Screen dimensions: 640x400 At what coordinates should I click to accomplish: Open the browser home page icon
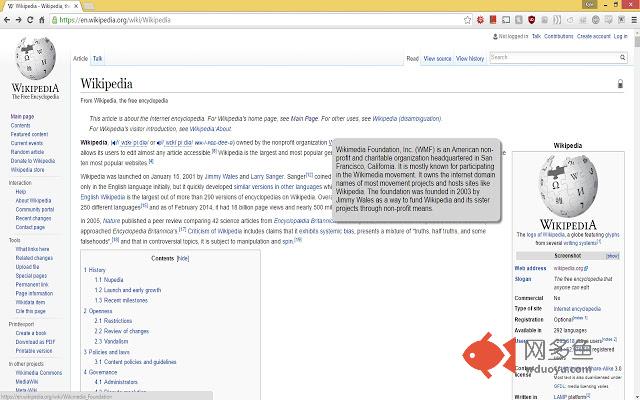click(42, 20)
